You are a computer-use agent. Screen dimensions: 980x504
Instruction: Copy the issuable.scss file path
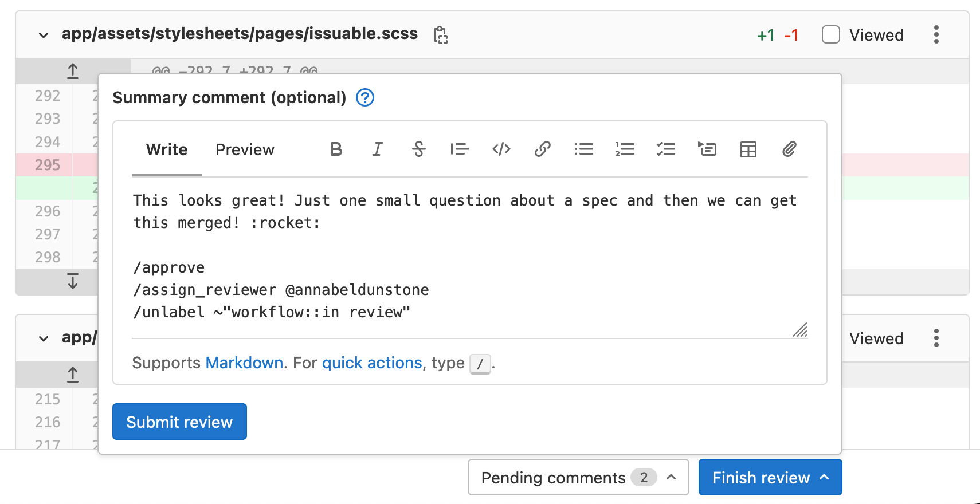pyautogui.click(x=440, y=34)
